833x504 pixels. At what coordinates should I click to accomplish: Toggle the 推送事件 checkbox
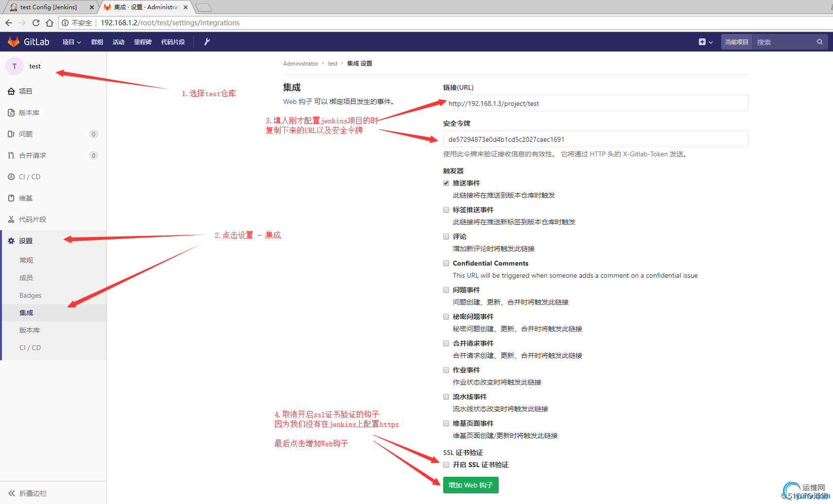(x=446, y=183)
